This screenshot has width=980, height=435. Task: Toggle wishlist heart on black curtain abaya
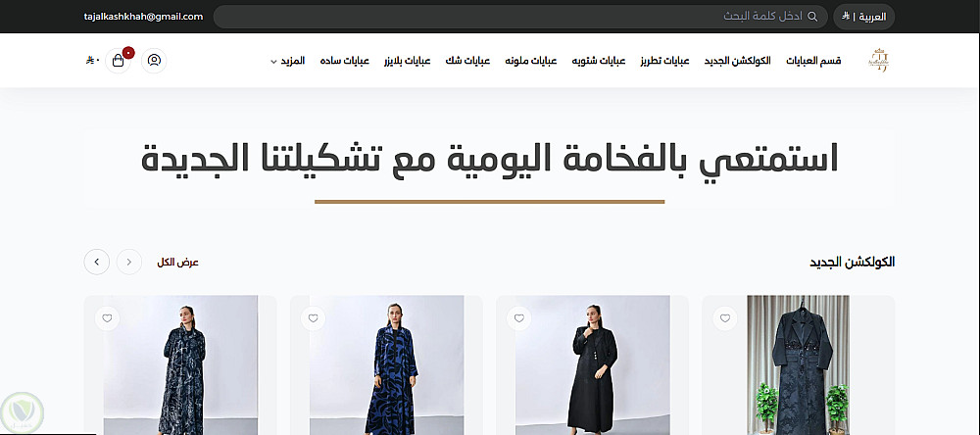725,318
